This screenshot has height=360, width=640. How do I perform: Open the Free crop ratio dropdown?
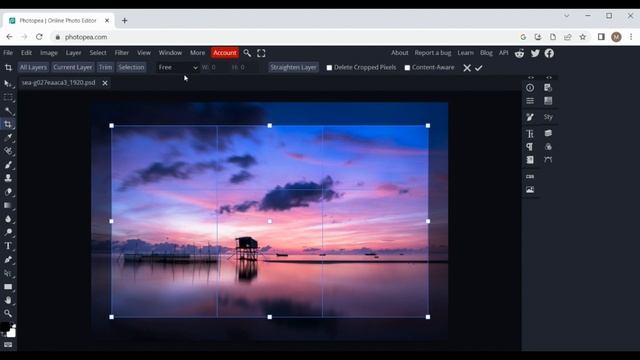tap(178, 67)
